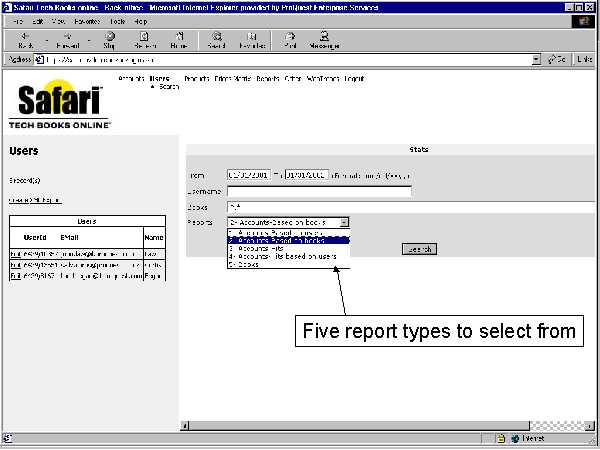Click the Internet Explorer throbber logo

click(x=583, y=21)
